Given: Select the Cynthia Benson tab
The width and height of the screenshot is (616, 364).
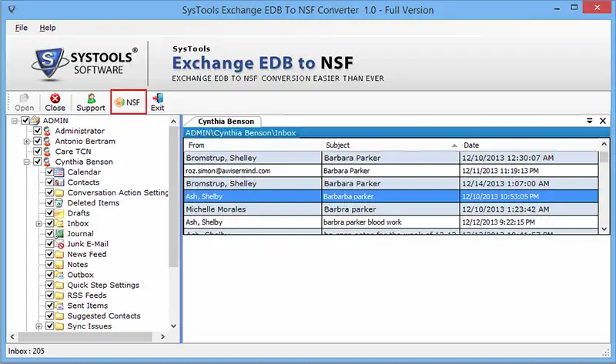Looking at the screenshot, I should (x=226, y=122).
